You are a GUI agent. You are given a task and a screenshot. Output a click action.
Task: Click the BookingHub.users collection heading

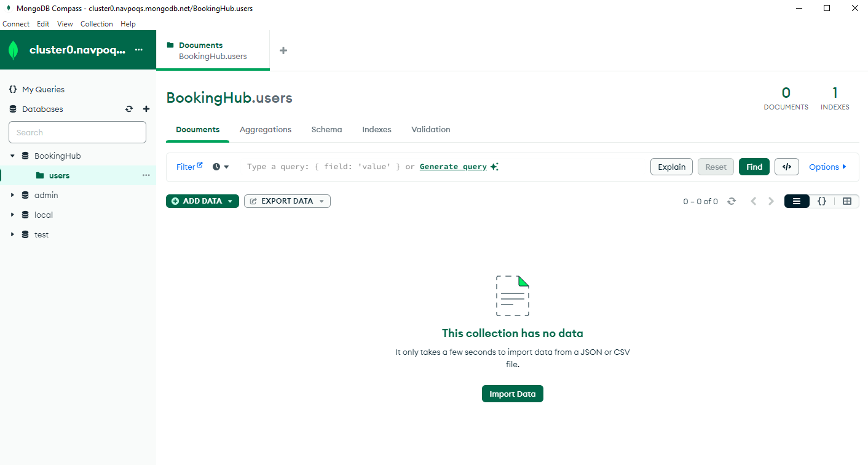(x=229, y=98)
